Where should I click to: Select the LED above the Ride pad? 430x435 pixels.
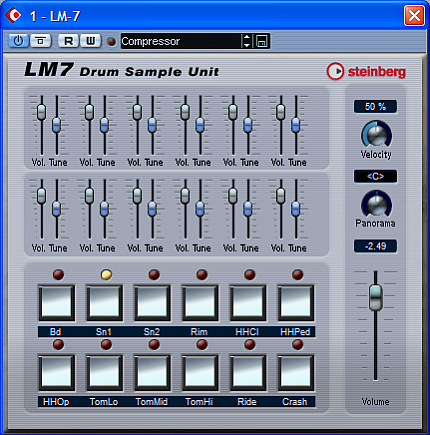[250, 344]
